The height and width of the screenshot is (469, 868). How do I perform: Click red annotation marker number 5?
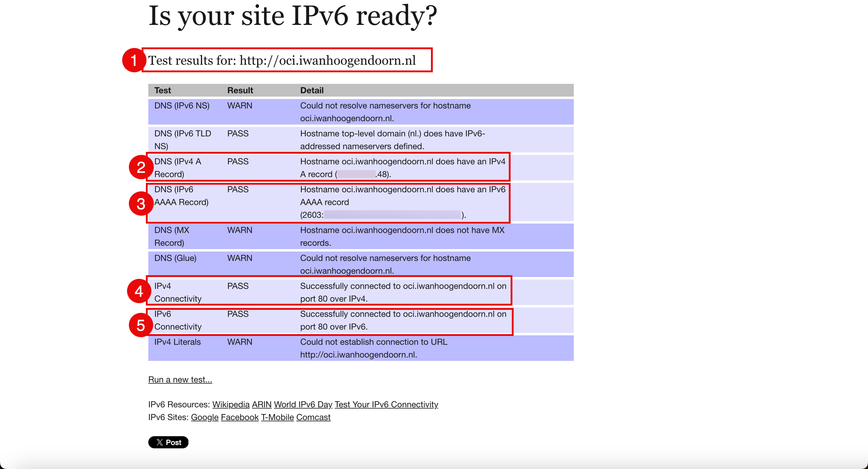pos(140,325)
